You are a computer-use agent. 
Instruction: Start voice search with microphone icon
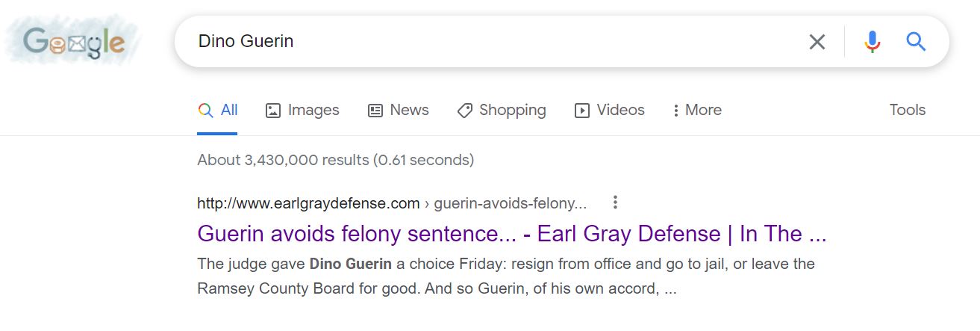pyautogui.click(x=872, y=42)
